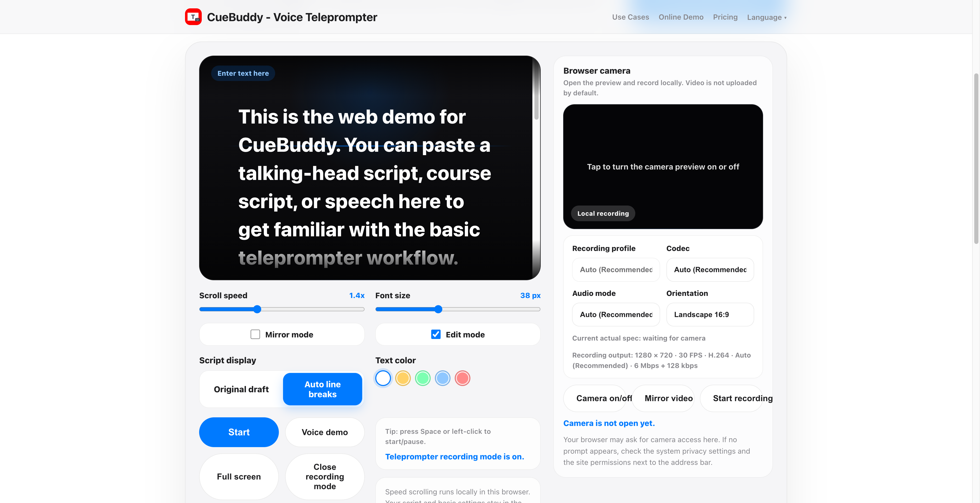
Task: Click the Camera on/off button
Action: (x=595, y=399)
